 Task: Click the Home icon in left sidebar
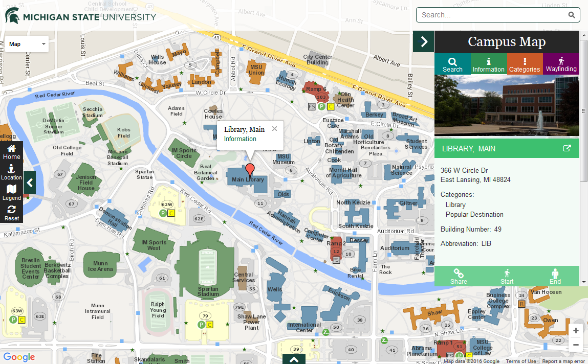point(11,152)
